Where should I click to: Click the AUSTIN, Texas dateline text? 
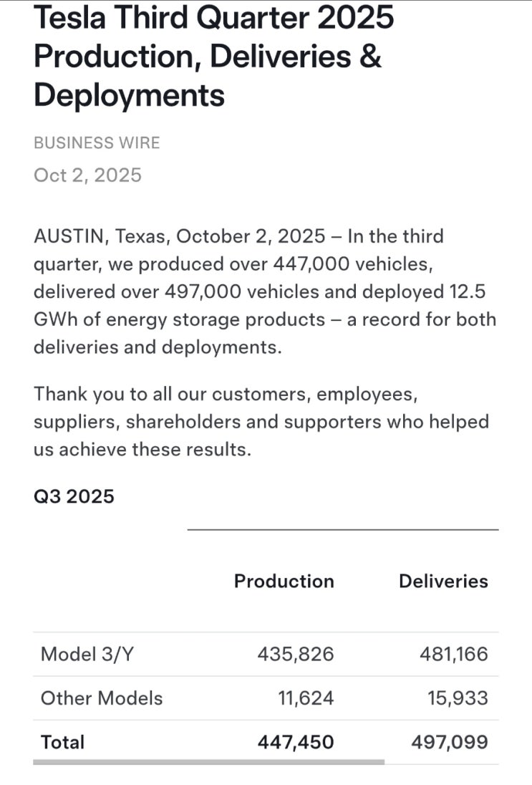(x=100, y=236)
